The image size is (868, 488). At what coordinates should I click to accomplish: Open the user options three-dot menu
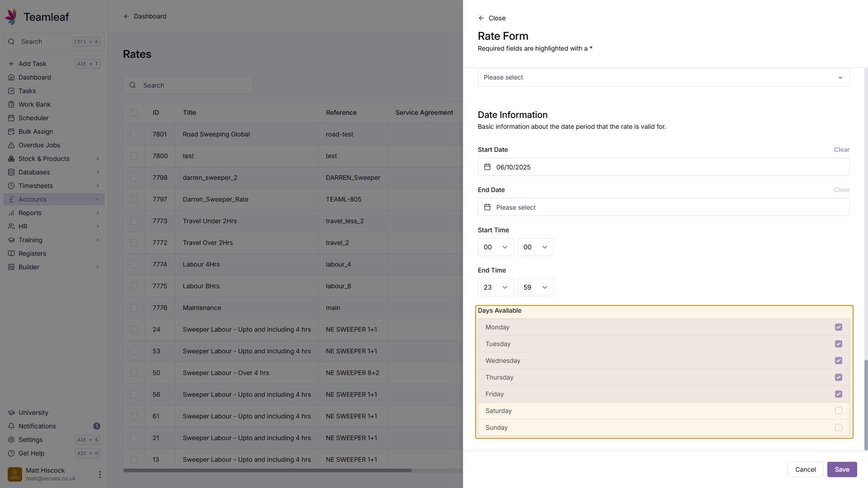[x=99, y=474]
